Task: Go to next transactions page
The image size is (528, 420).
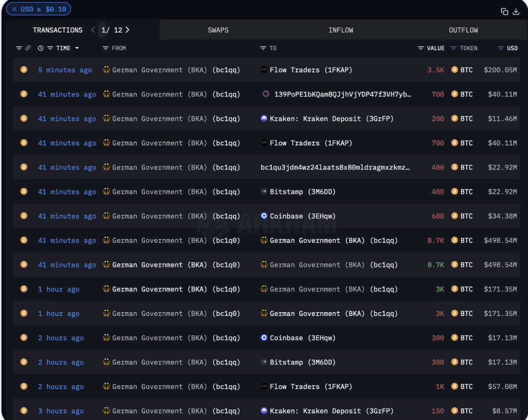Action: [x=127, y=30]
